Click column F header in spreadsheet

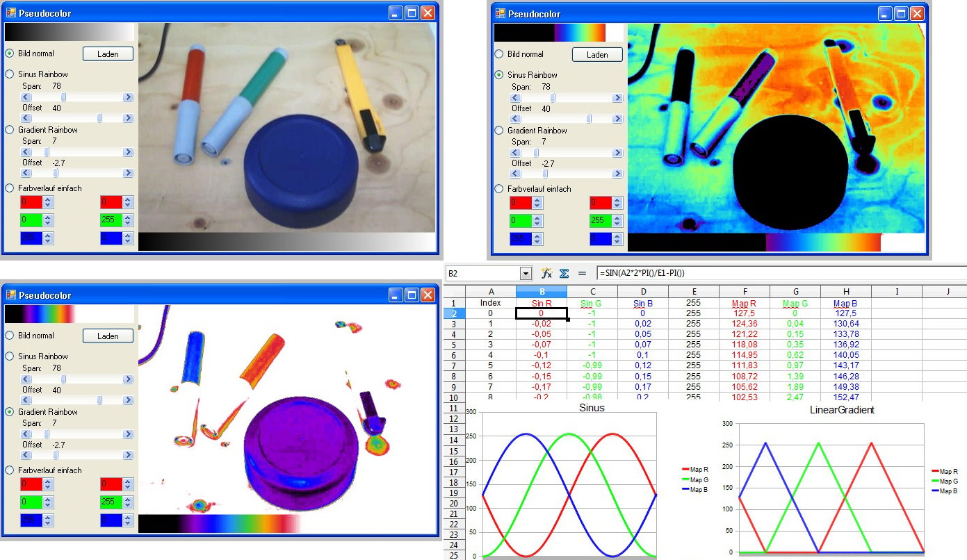(x=745, y=291)
